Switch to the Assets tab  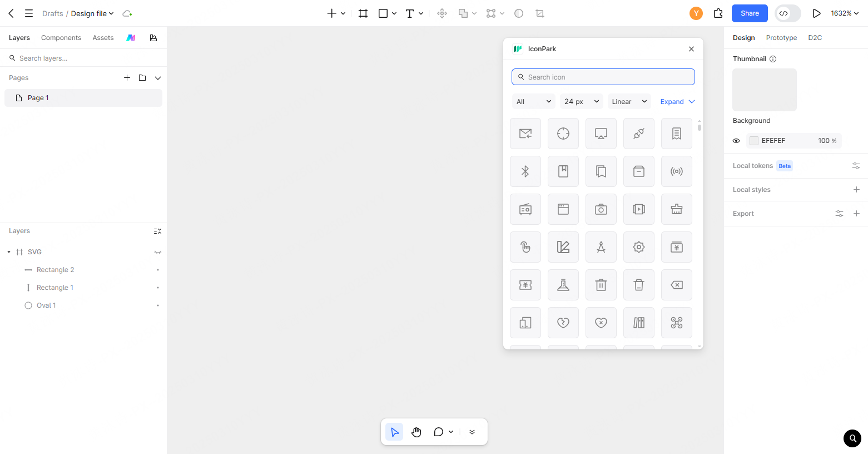click(103, 38)
